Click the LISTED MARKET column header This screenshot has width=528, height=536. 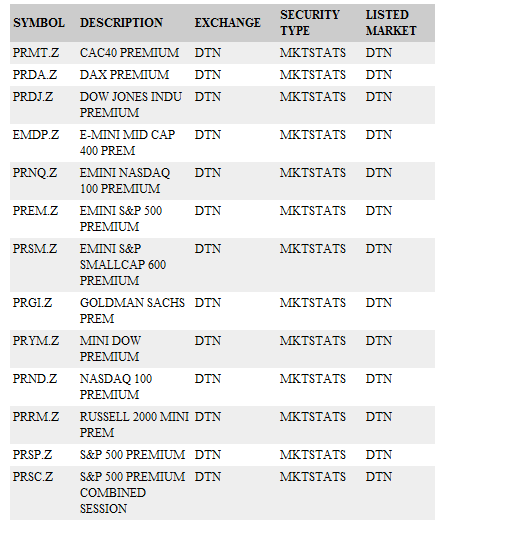point(391,23)
